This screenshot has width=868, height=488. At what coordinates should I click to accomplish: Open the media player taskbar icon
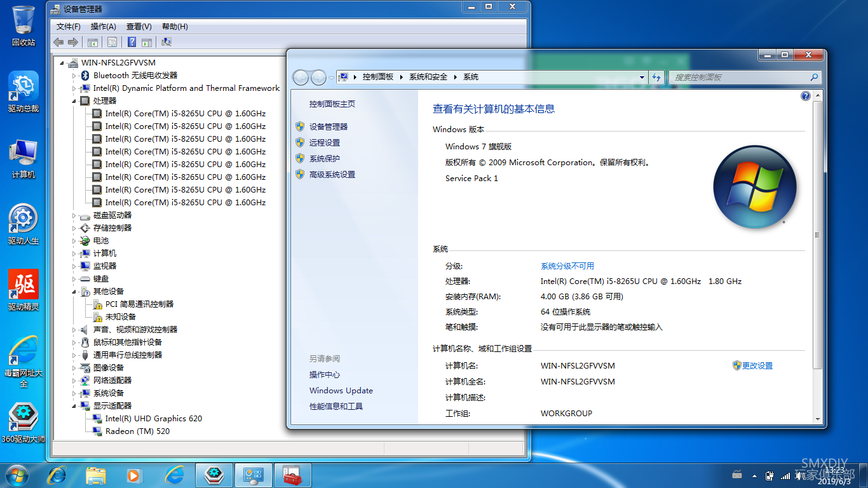[x=134, y=475]
